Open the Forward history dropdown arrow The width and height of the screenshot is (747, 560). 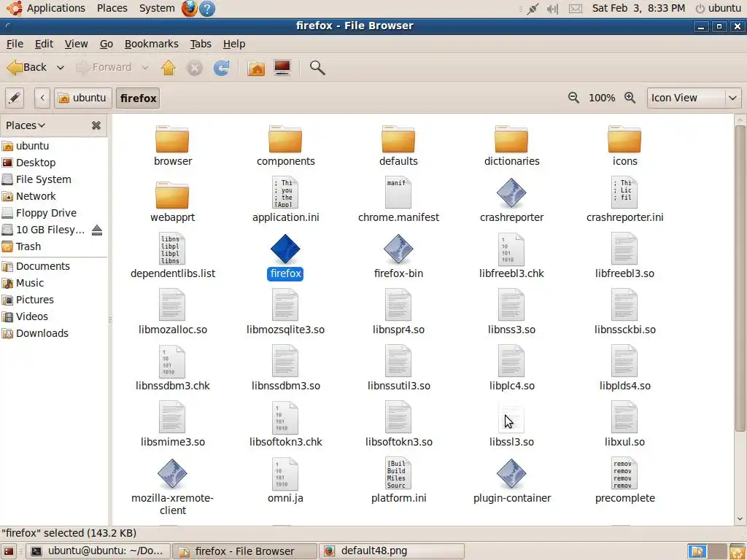pos(145,68)
